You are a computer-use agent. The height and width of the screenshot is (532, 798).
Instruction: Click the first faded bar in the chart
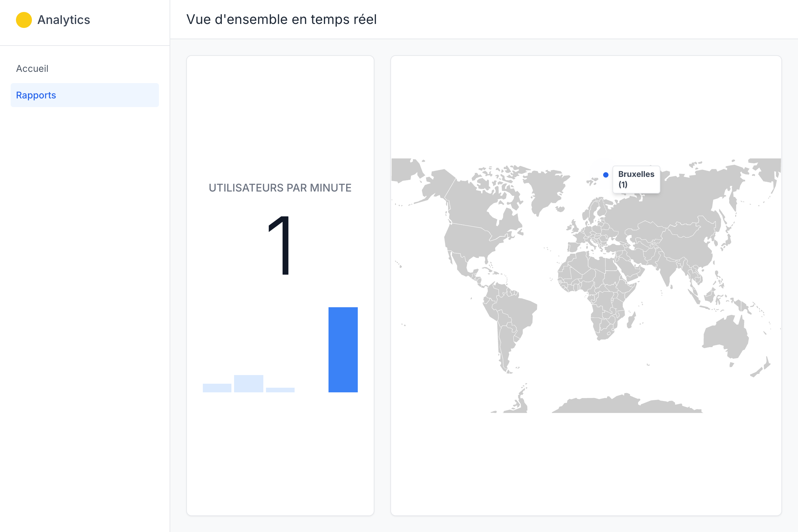click(217, 388)
